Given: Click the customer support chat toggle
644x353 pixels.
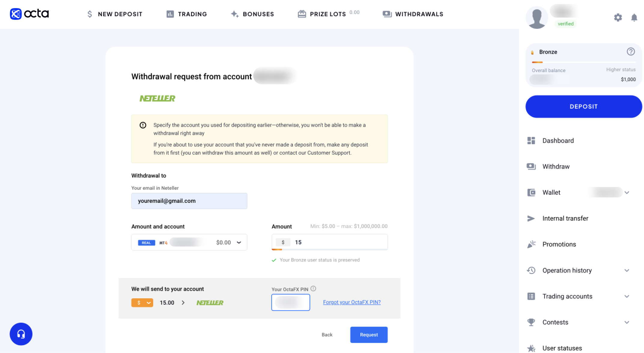Looking at the screenshot, I should point(20,334).
